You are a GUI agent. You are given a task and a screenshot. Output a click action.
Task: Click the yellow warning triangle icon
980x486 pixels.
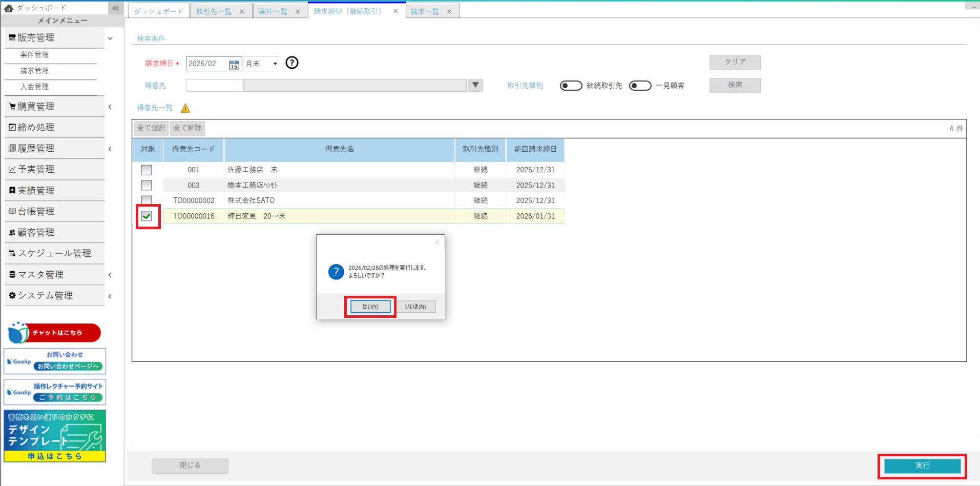[185, 108]
